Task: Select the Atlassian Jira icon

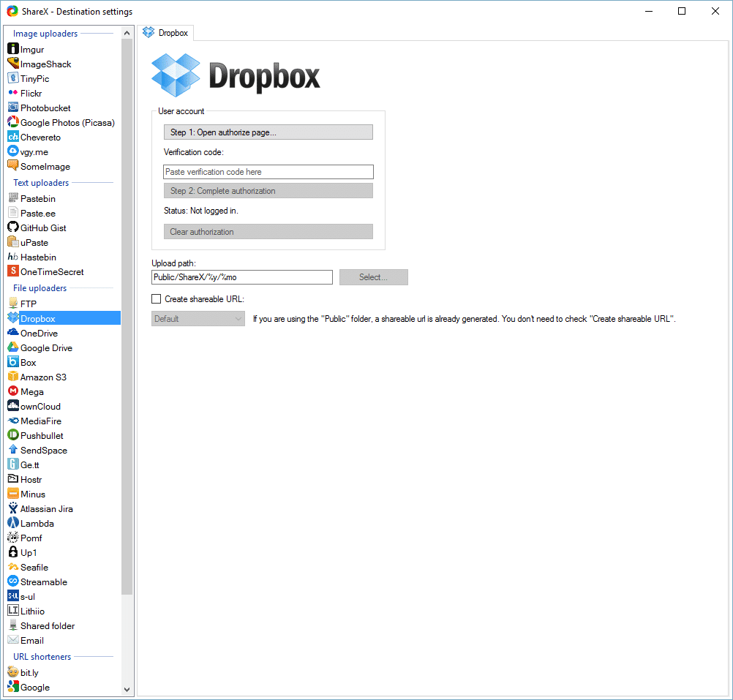Action: point(12,509)
